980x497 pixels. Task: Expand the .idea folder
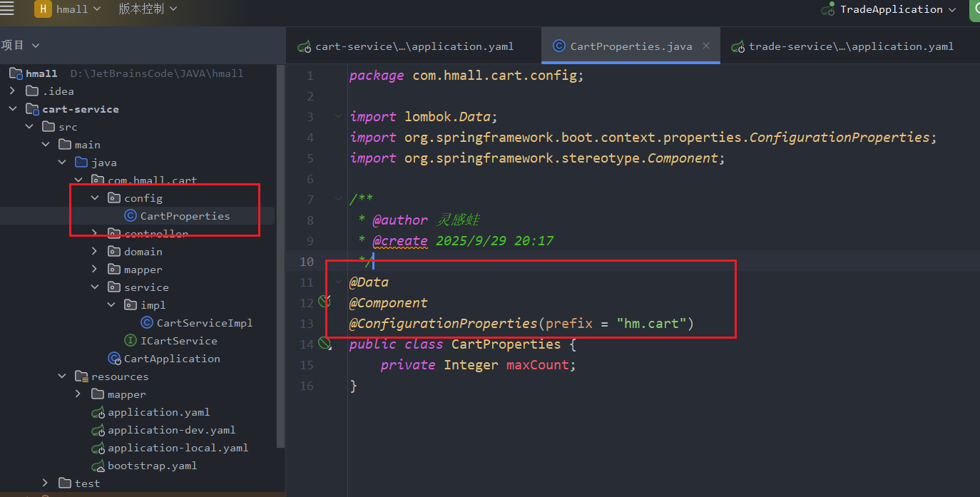[12, 91]
